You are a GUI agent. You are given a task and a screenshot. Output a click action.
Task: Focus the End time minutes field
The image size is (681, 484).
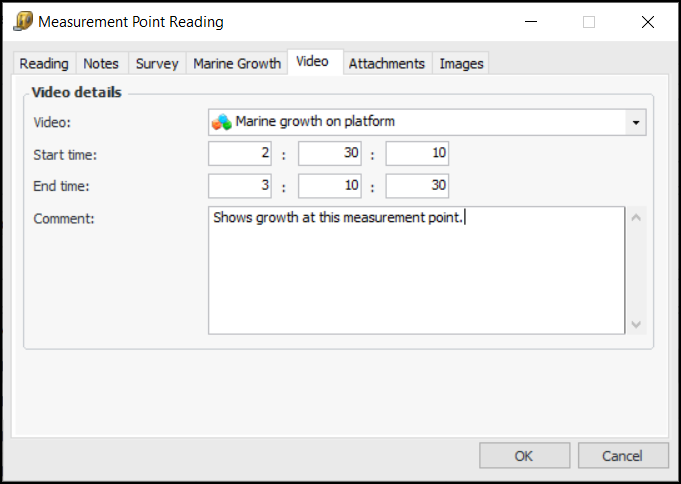pyautogui.click(x=329, y=186)
